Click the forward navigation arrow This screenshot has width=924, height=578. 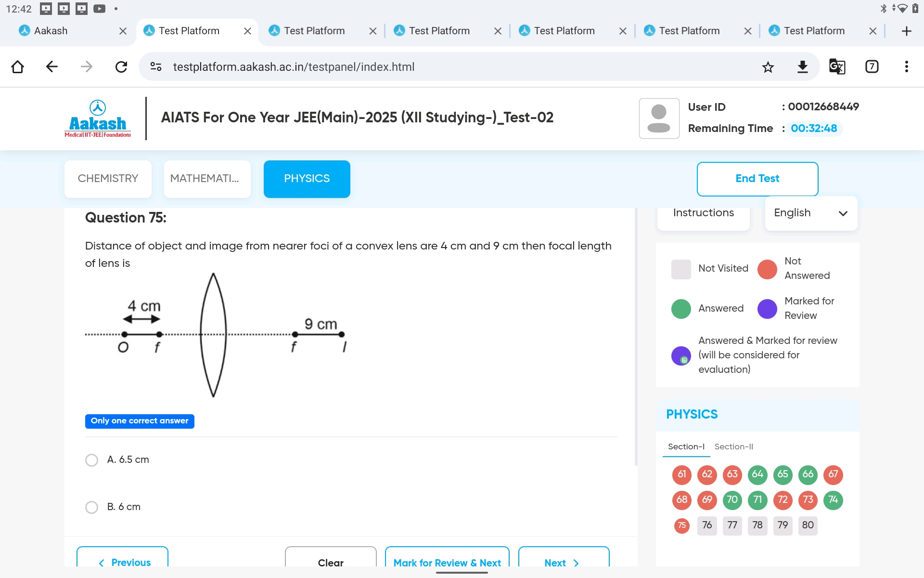87,66
